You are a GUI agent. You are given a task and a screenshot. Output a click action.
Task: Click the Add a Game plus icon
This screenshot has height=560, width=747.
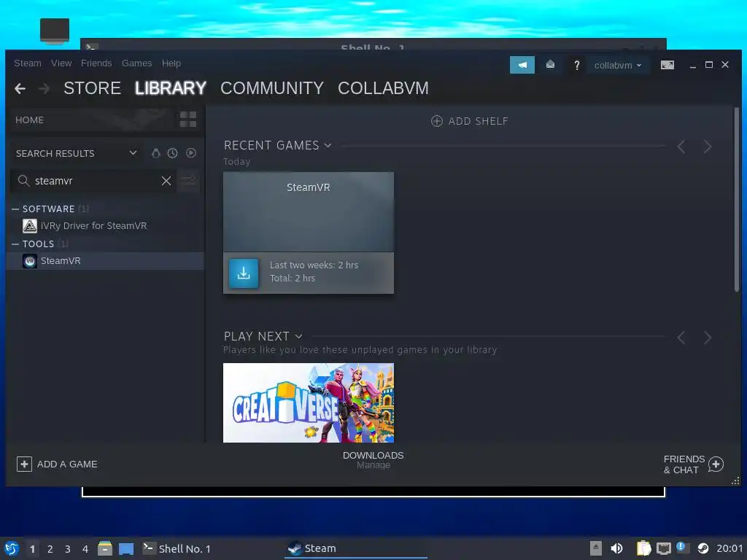click(24, 464)
